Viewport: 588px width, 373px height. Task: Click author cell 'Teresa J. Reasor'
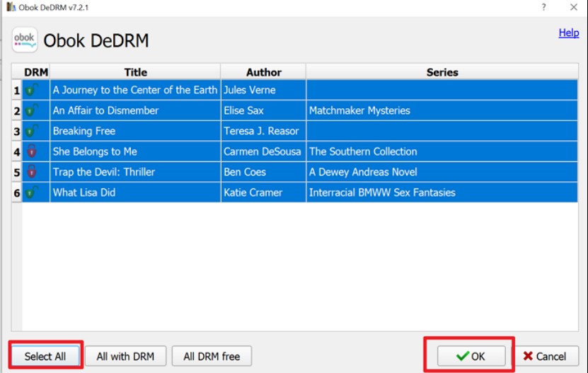pos(264,131)
